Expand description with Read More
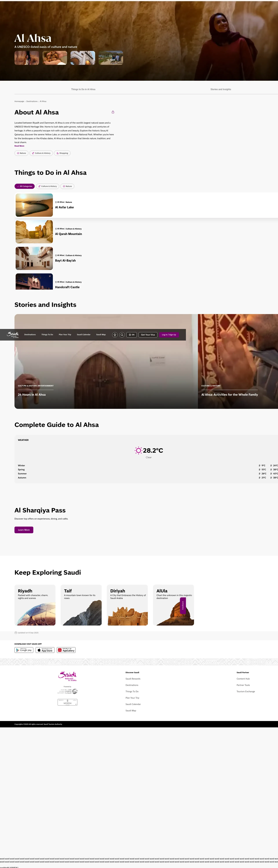This screenshot has width=278, height=868. (19, 146)
